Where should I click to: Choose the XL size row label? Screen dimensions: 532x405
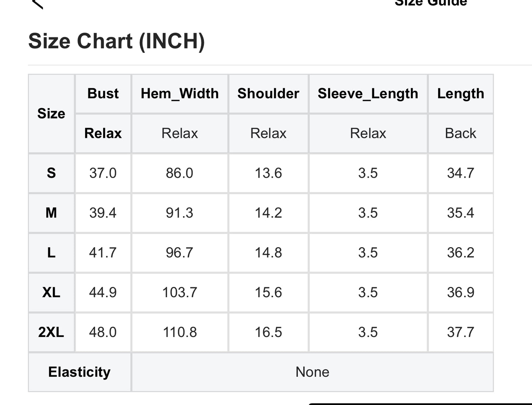point(51,292)
